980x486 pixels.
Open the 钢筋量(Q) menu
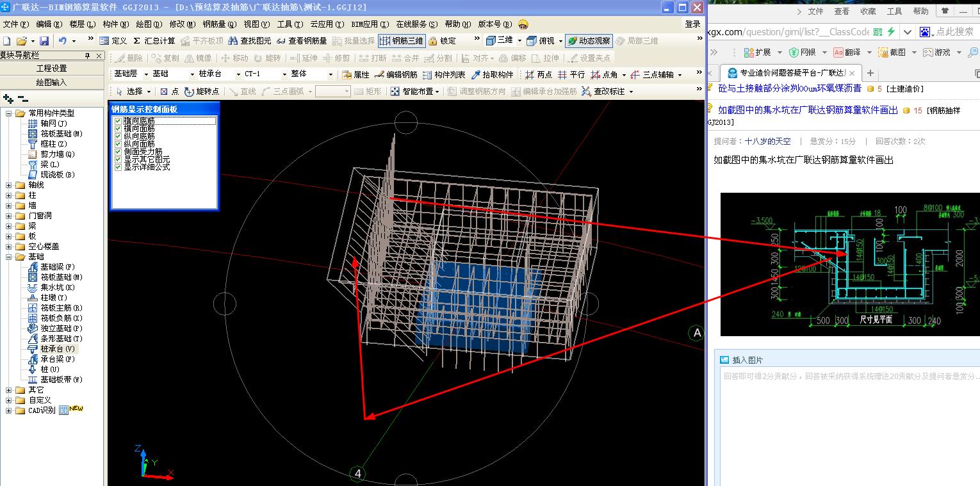pyautogui.click(x=219, y=24)
